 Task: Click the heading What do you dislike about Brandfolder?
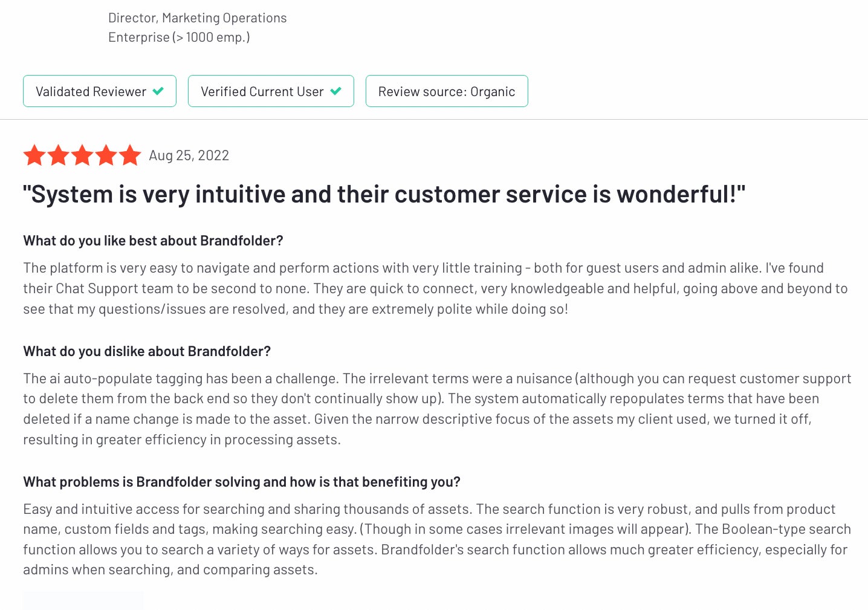(x=147, y=351)
